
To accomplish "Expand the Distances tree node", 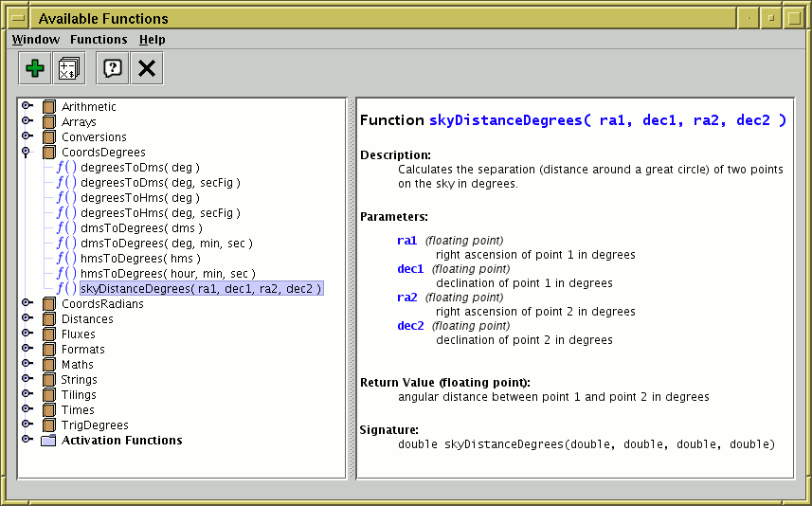I will [x=27, y=319].
